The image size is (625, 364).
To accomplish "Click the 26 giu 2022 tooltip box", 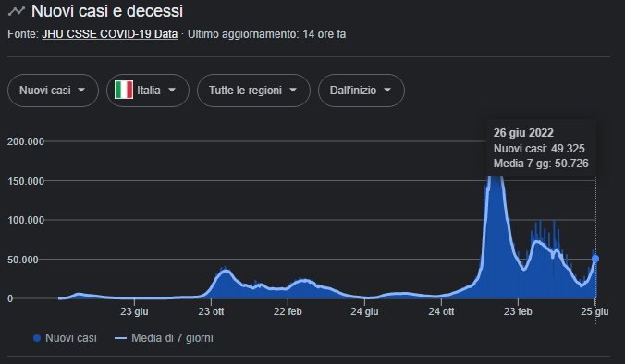I will (541, 148).
